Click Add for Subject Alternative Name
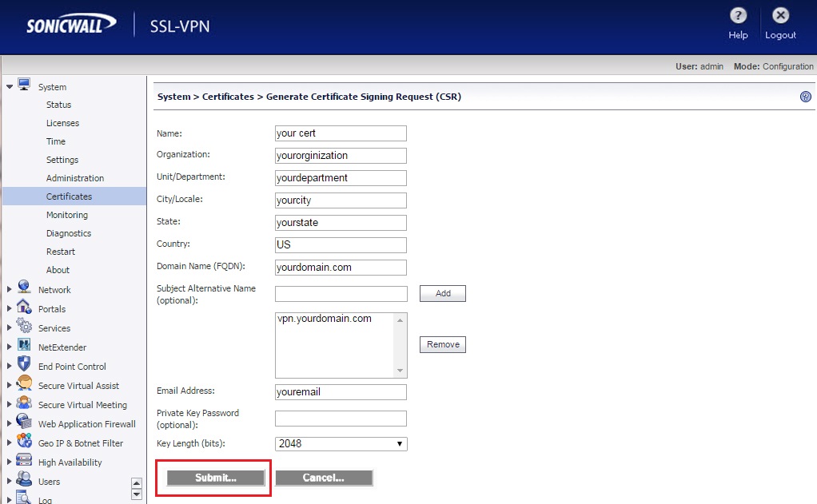This screenshot has height=504, width=817. [442, 293]
